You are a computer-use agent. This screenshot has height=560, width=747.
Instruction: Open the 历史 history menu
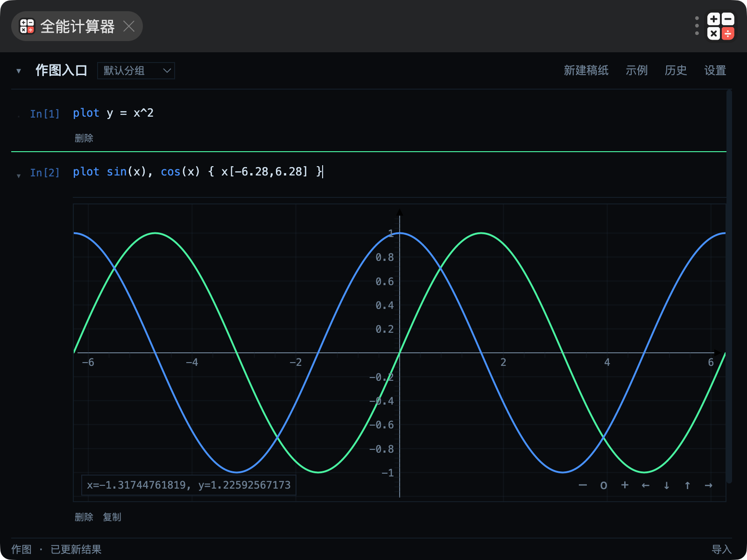676,70
